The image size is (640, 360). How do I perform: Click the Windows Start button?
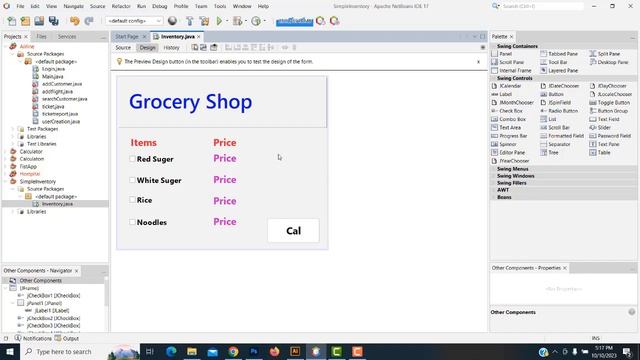pyautogui.click(x=10, y=351)
